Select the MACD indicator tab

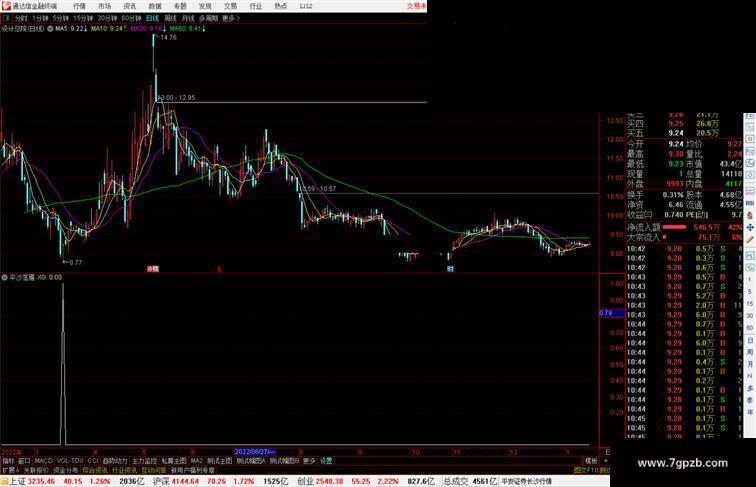click(43, 461)
